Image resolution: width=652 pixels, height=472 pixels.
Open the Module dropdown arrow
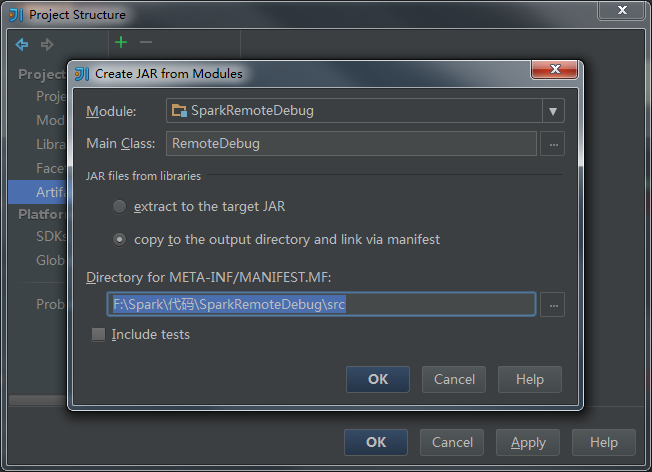click(553, 111)
